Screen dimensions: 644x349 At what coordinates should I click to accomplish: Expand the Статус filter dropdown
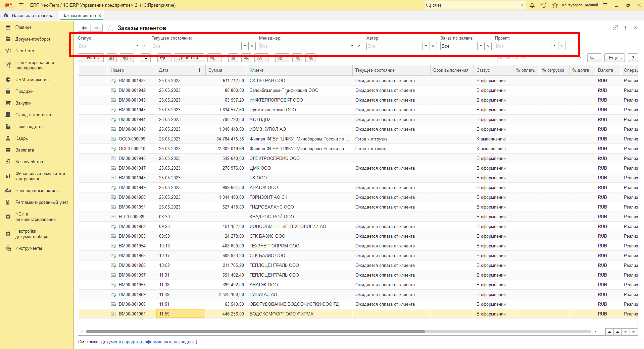pos(138,46)
